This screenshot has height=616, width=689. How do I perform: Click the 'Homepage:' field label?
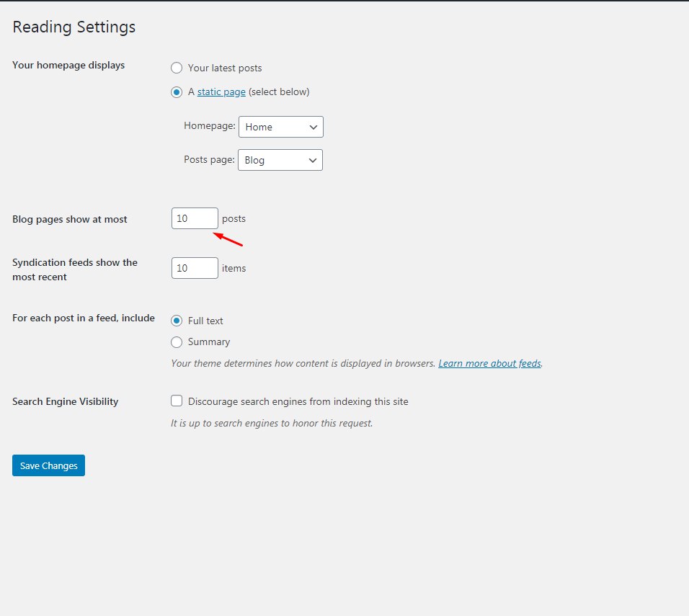(x=210, y=125)
